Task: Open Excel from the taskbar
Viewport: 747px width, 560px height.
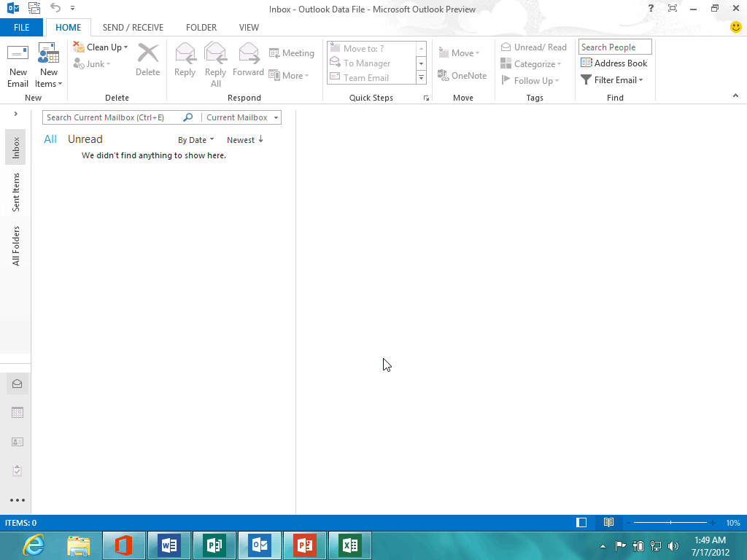Action: pos(350,545)
